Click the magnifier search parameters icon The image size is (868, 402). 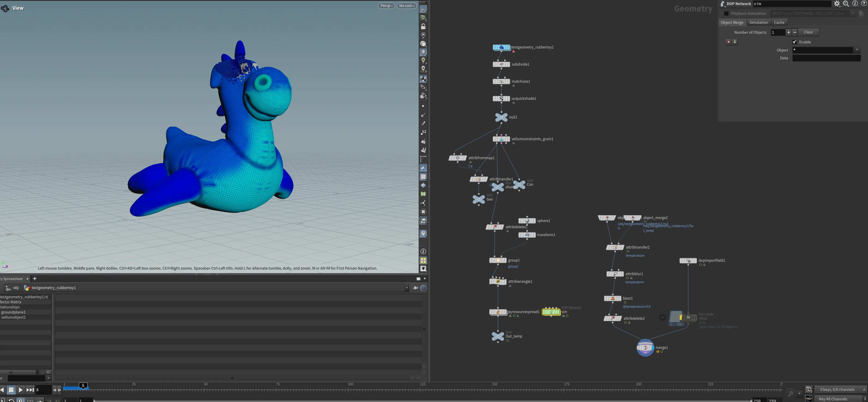point(846,4)
